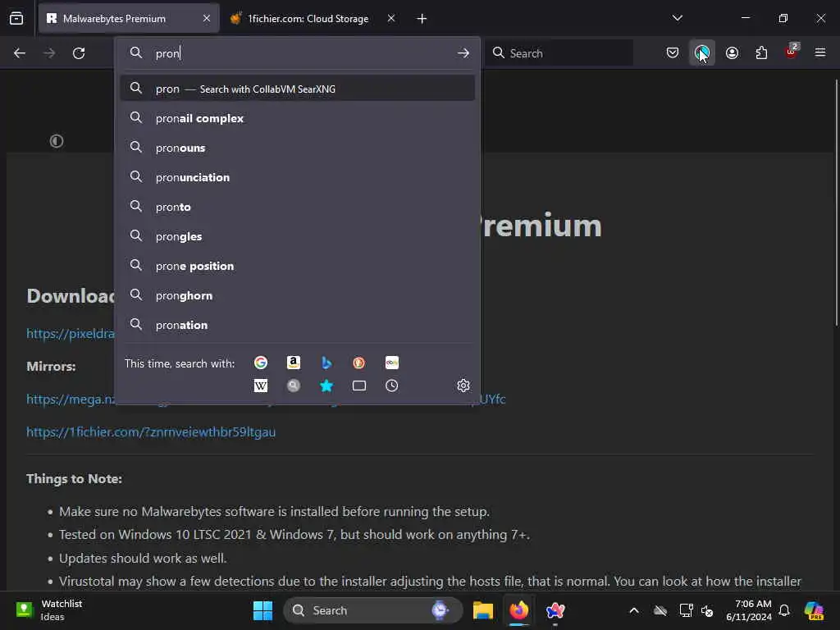This screenshot has width=840, height=630.
Task: Close the Malwarebytes Premium tab
Action: pos(207,19)
